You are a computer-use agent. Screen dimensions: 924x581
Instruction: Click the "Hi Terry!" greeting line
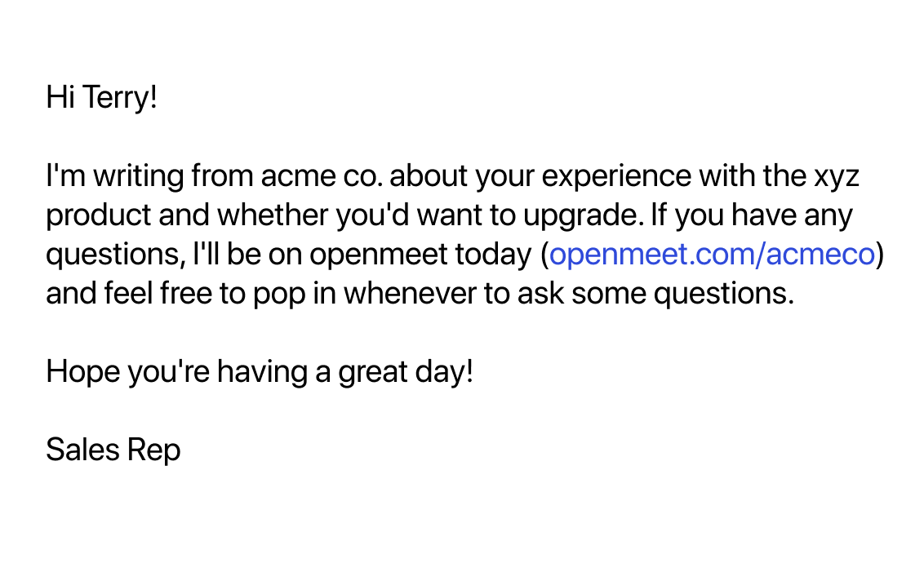point(101,99)
